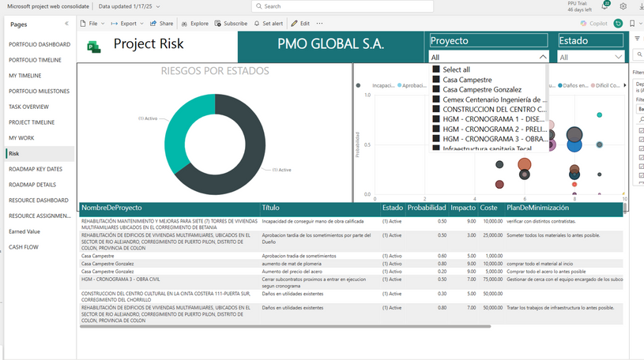Open the File menu dropdown

[x=92, y=24]
